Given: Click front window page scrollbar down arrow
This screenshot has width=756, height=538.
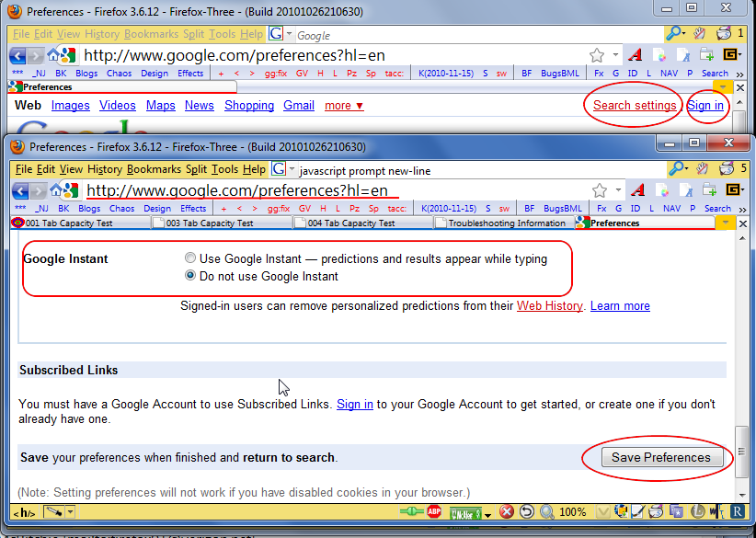Looking at the screenshot, I should (741, 495).
